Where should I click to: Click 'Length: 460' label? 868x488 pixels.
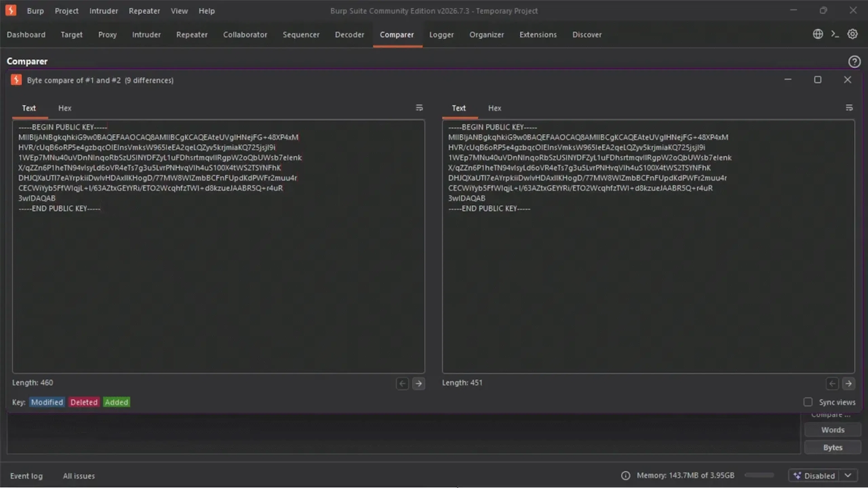33,382
